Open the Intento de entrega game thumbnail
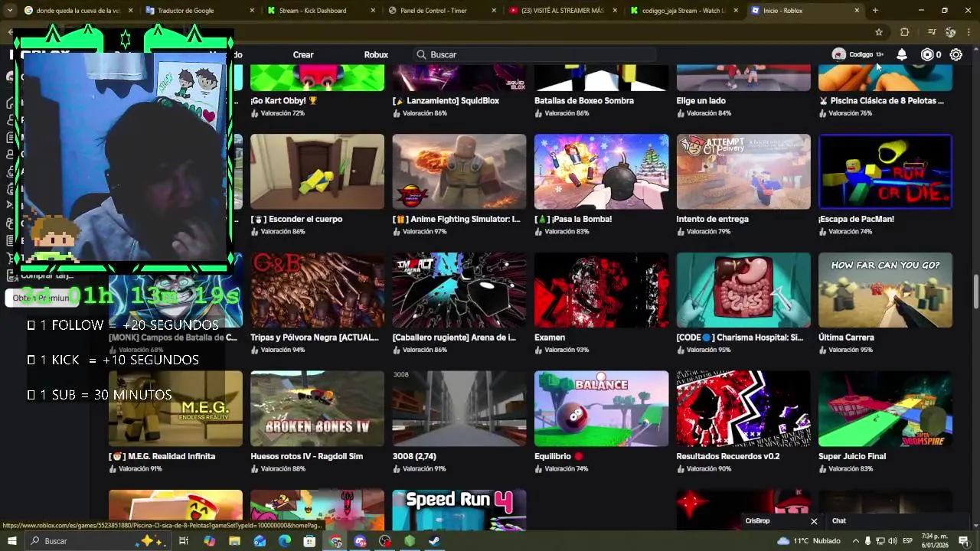 (743, 171)
